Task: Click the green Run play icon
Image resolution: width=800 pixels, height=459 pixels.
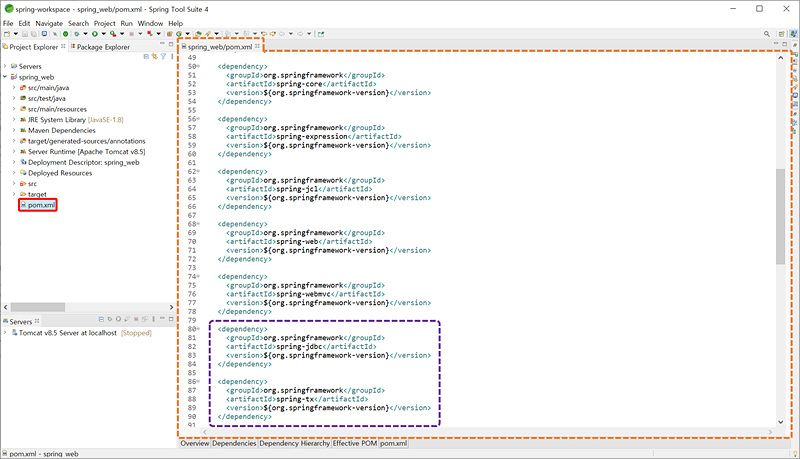Action: 94,34
